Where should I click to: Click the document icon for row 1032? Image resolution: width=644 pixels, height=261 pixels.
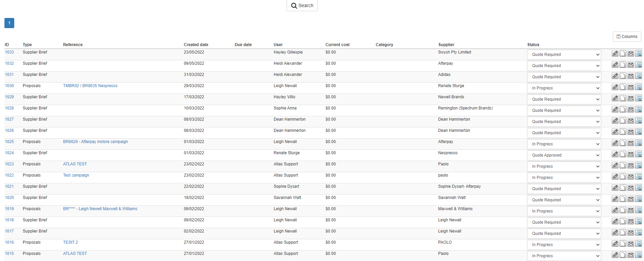[623, 64]
